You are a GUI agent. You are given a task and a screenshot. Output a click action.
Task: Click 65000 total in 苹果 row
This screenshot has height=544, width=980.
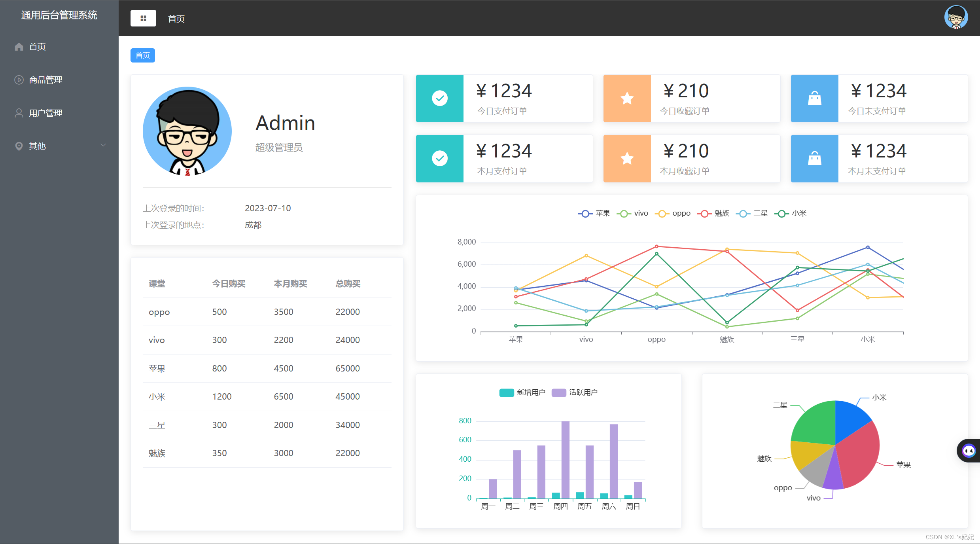tap(348, 369)
